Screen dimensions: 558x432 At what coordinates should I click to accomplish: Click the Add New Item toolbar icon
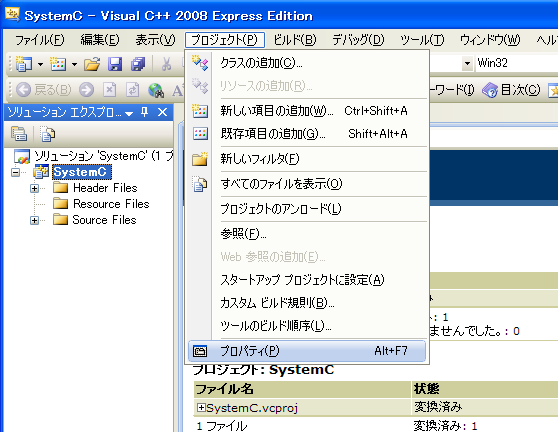[x=58, y=64]
